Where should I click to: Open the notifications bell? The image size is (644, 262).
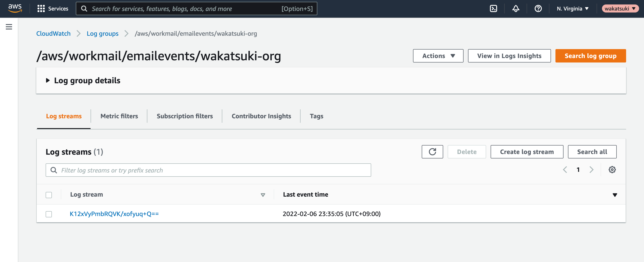tap(515, 9)
